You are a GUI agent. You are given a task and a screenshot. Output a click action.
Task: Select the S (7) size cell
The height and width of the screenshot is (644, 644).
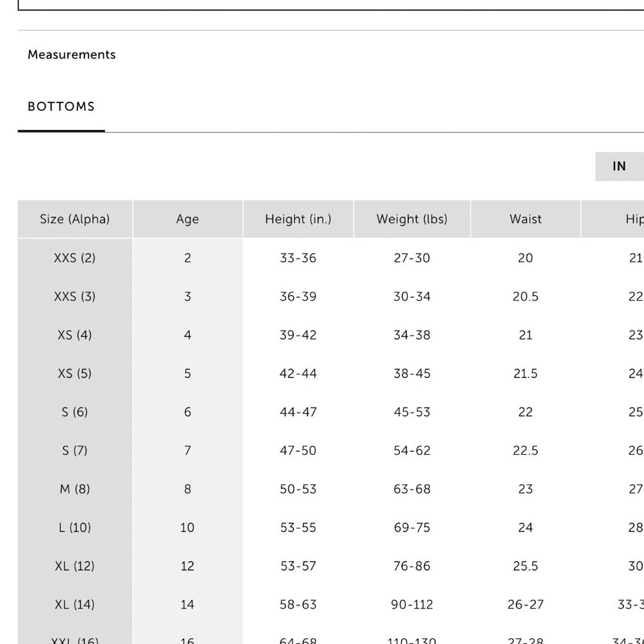(75, 451)
